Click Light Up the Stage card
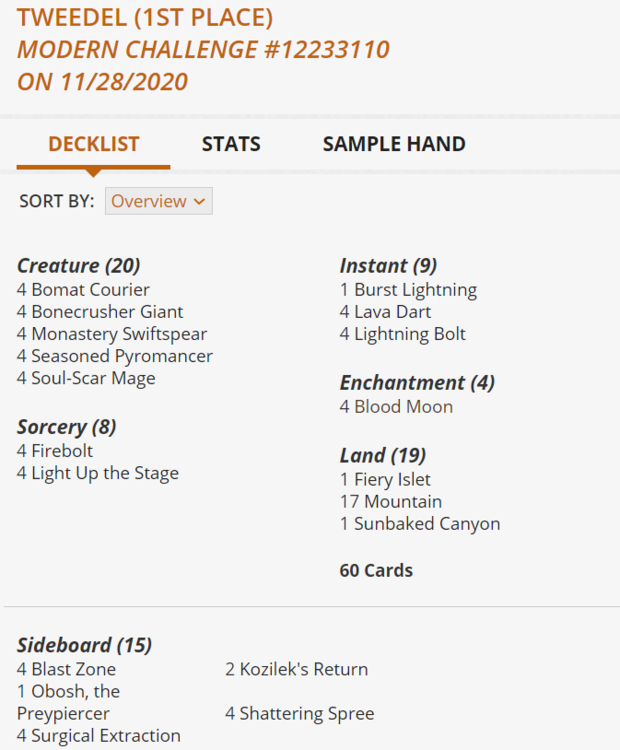Viewport: 620px width, 750px height. pos(105,473)
